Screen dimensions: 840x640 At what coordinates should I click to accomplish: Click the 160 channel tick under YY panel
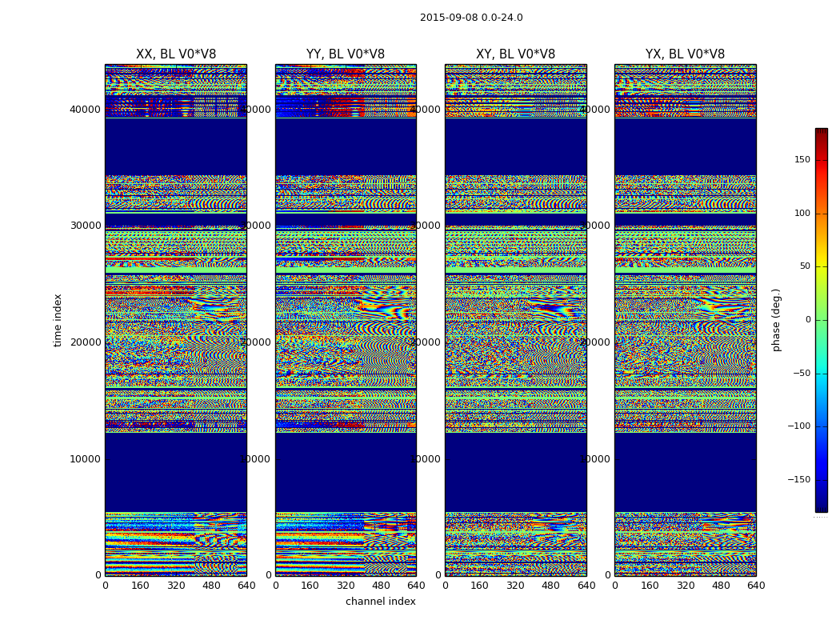[310, 586]
